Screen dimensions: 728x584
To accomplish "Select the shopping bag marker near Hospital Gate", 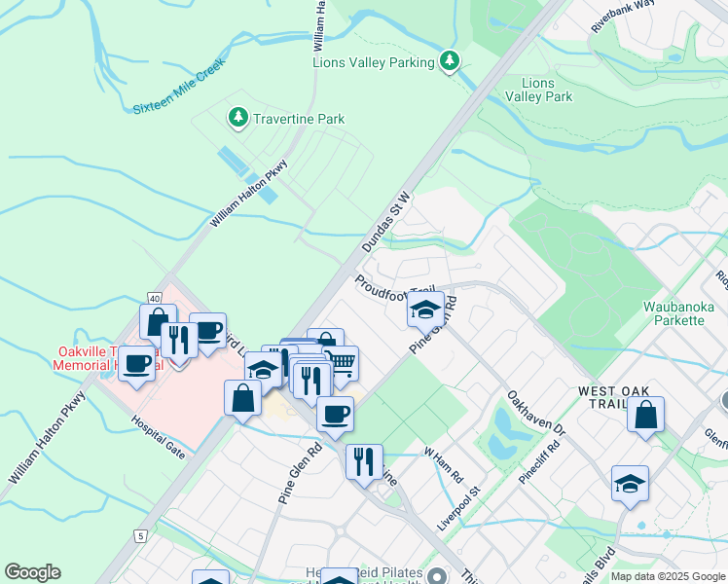I will pyautogui.click(x=243, y=400).
